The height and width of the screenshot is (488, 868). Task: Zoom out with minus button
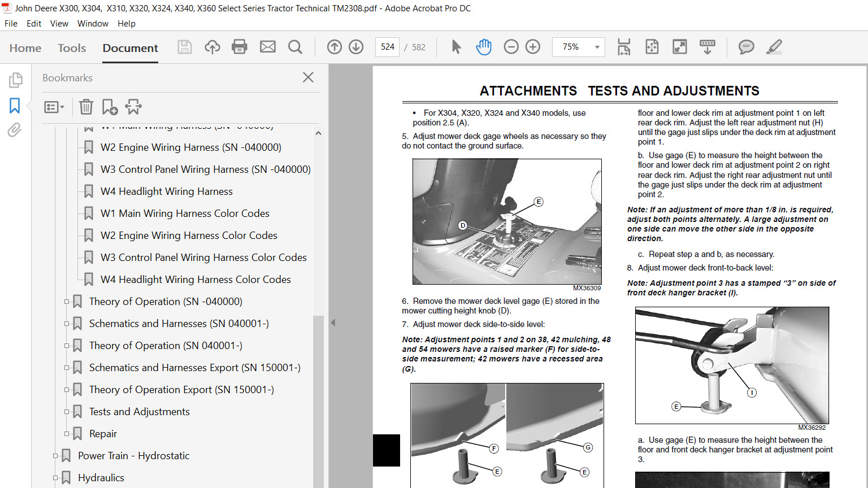tap(511, 47)
